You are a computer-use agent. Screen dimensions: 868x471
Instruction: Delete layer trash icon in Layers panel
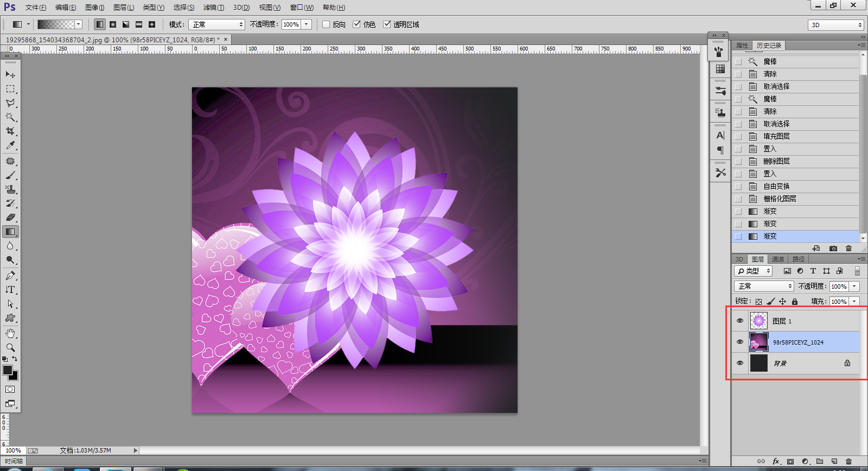click(849, 461)
